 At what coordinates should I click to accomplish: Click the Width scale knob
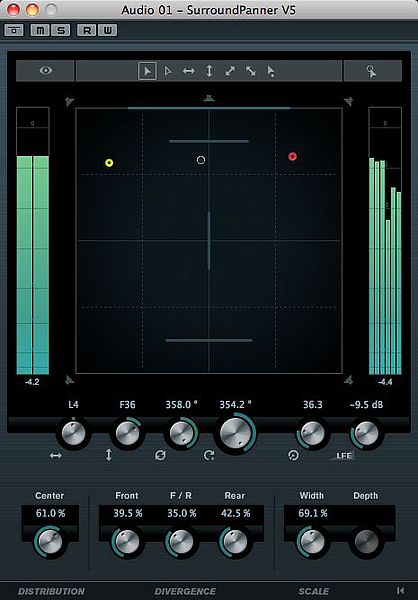(x=312, y=542)
